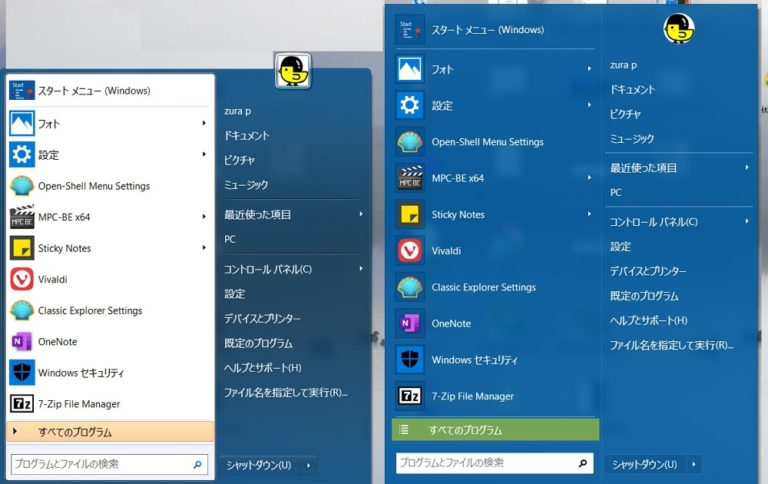
Task: Open すべてのプログラム in right blue menu
Action: coord(495,430)
